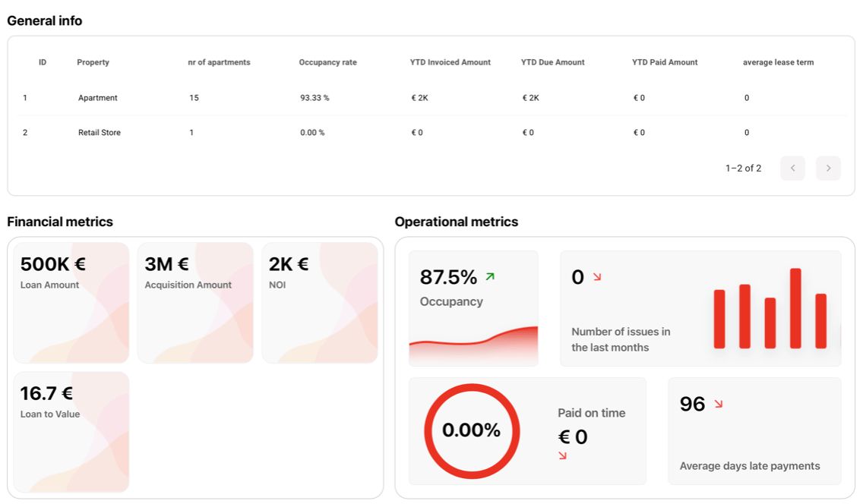Select the Apartment property row
Image resolution: width=863 pixels, height=504 pixels.
coord(98,98)
